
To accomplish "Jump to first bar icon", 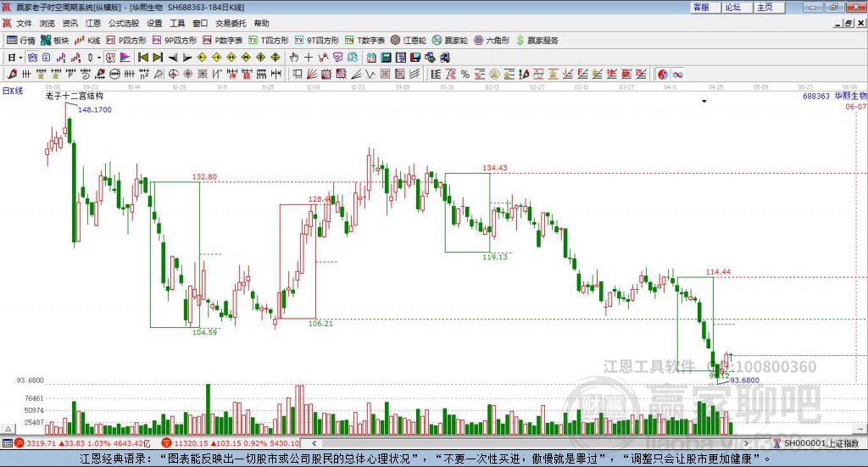I will (x=142, y=58).
